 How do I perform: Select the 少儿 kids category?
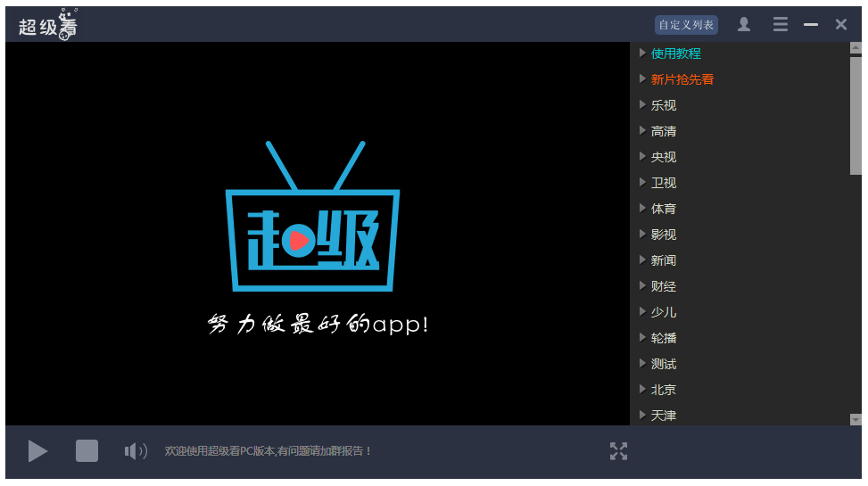664,312
